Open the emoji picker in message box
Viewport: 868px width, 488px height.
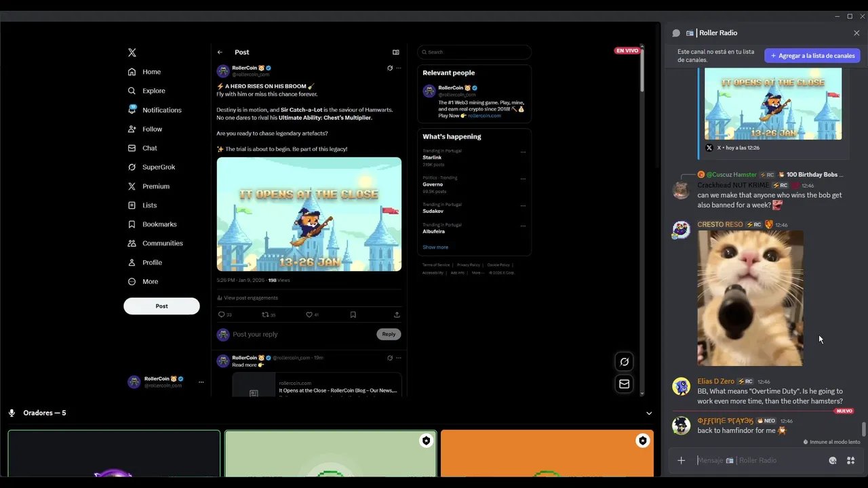[833, 461]
